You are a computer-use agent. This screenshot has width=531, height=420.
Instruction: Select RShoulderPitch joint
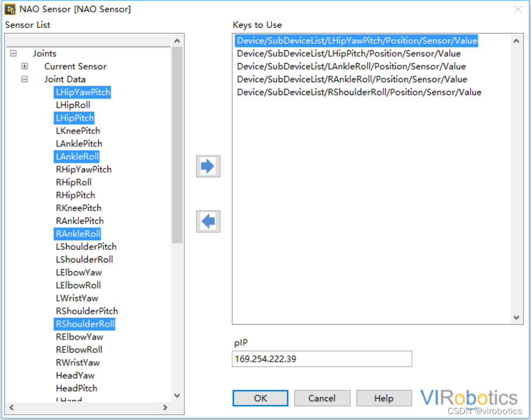87,311
